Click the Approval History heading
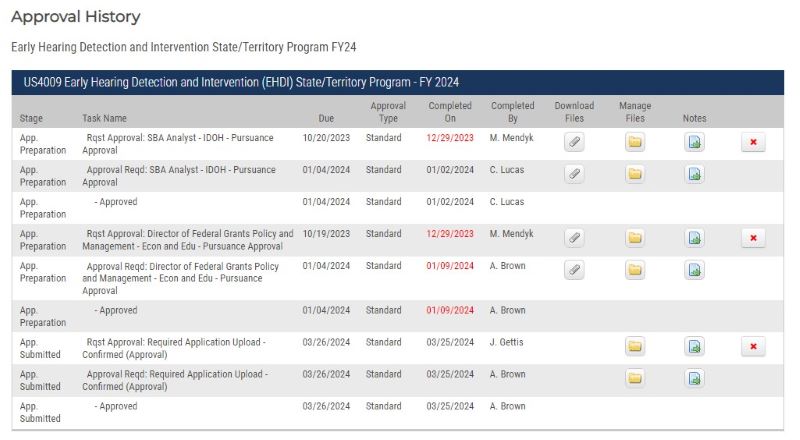800x440 pixels. (75, 17)
